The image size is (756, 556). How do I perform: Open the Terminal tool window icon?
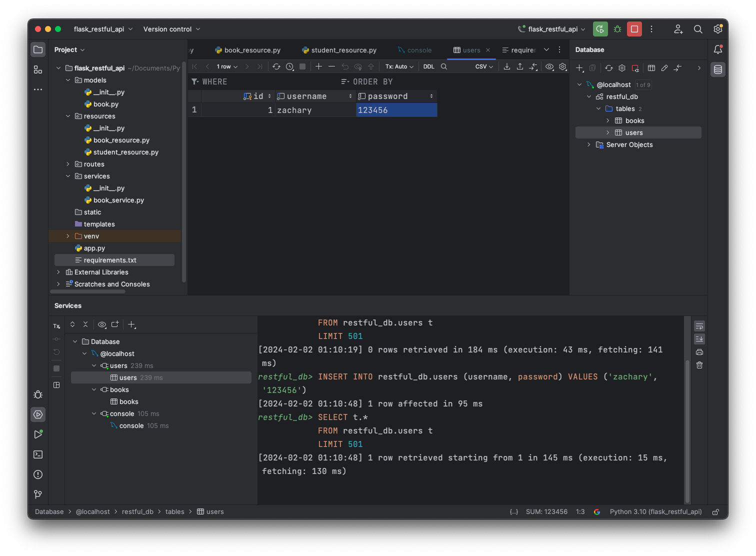(38, 454)
